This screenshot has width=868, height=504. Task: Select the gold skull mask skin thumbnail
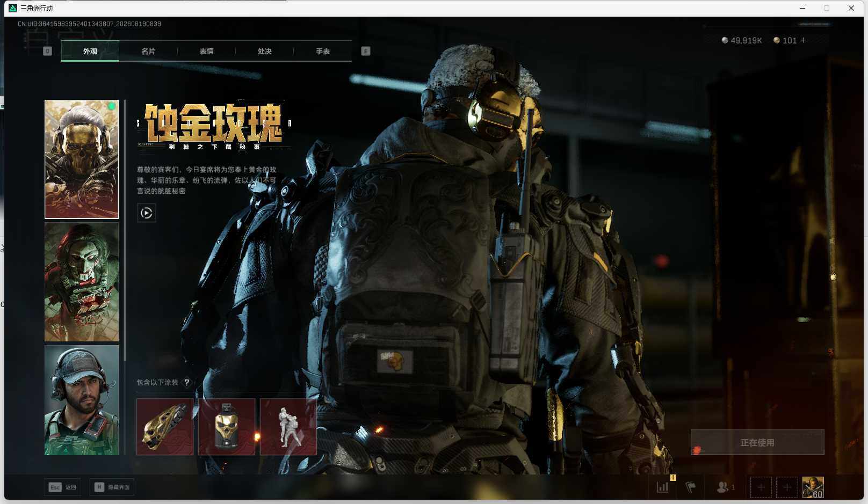tap(82, 159)
